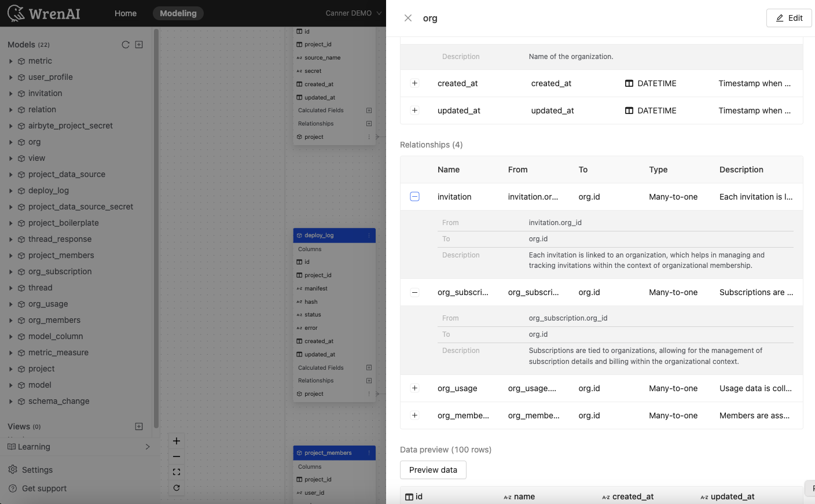This screenshot has width=815, height=504.
Task: Collapse the invitation relationship row
Action: coord(414,197)
